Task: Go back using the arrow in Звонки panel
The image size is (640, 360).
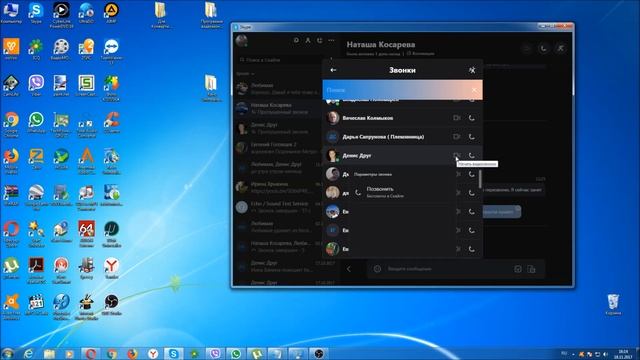Action: click(x=333, y=70)
